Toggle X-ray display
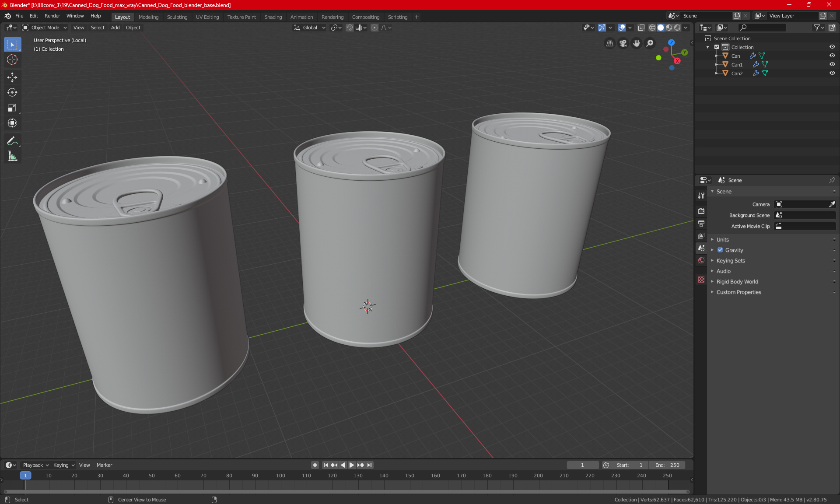This screenshot has height=504, width=840. tap(641, 28)
